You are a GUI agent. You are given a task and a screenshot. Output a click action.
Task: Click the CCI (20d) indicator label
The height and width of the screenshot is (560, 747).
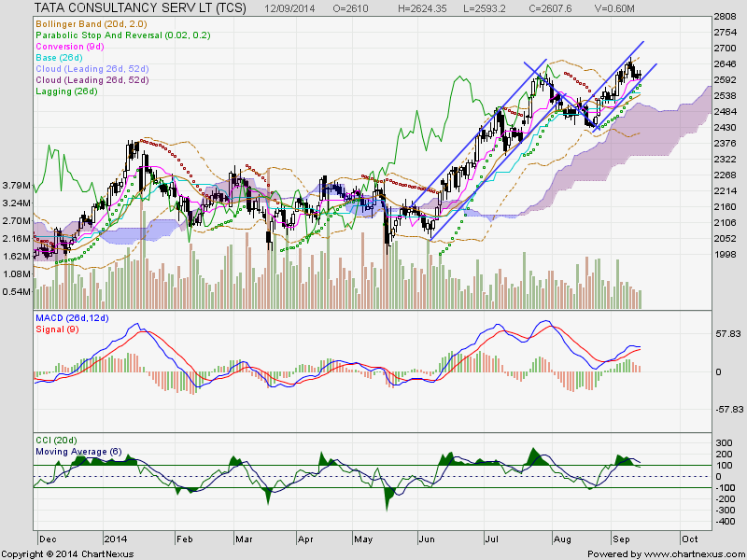56,441
